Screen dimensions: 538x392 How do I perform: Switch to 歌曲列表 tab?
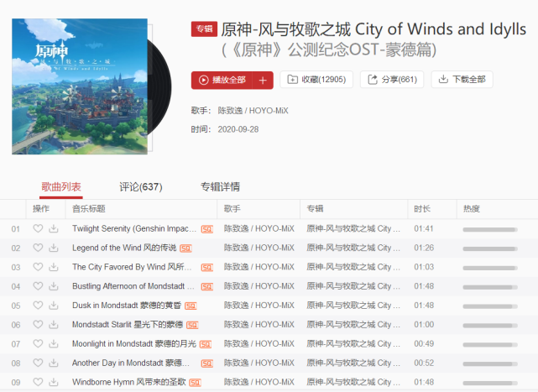(x=61, y=187)
